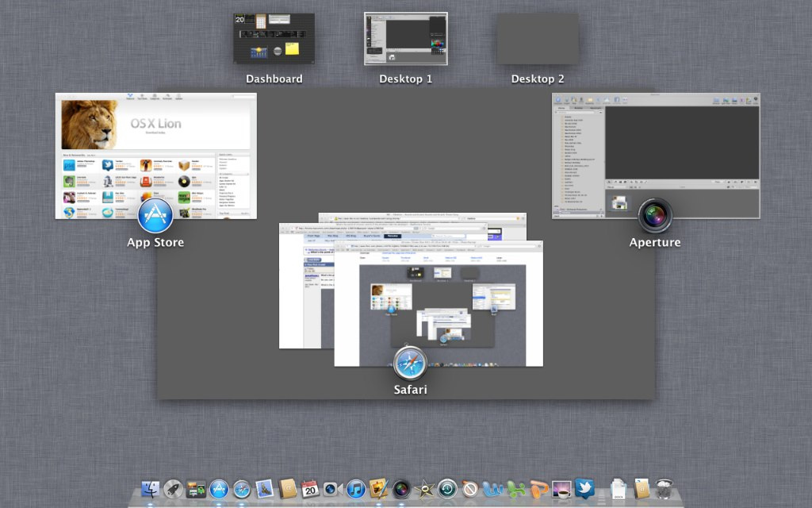Click the Safari label text

pyautogui.click(x=410, y=389)
